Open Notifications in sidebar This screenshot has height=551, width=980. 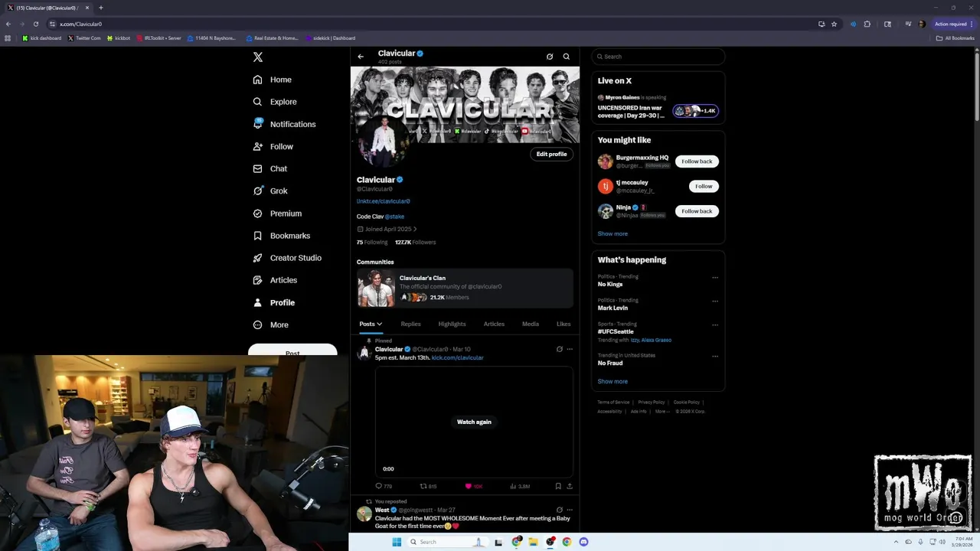click(x=284, y=124)
